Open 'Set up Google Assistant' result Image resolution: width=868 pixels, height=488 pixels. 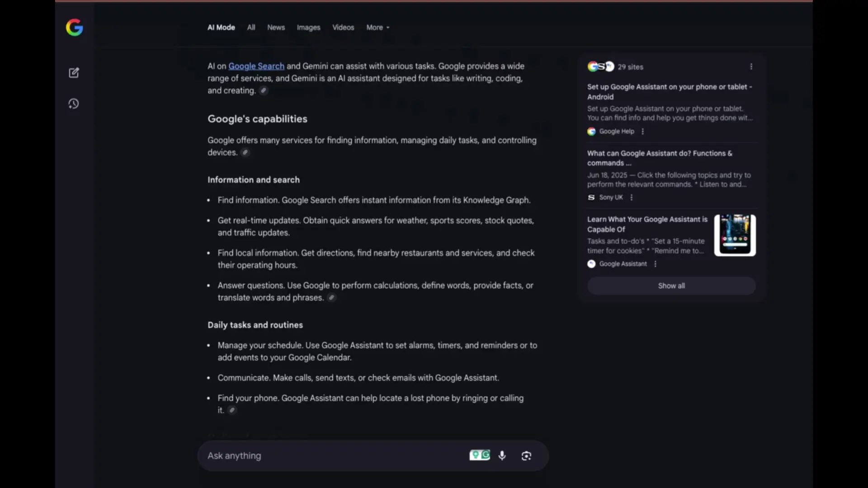pos(669,92)
